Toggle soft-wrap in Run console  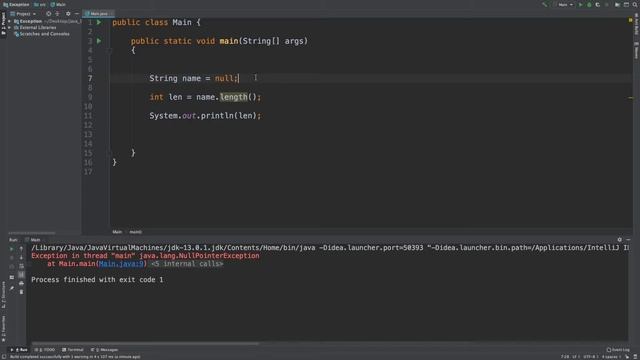pyautogui.click(x=21, y=266)
